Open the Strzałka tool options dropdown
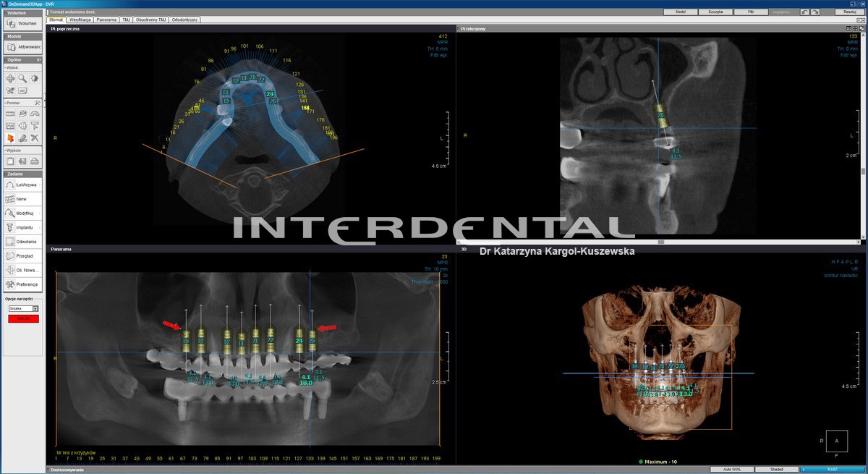The image size is (868, 474). point(35,308)
